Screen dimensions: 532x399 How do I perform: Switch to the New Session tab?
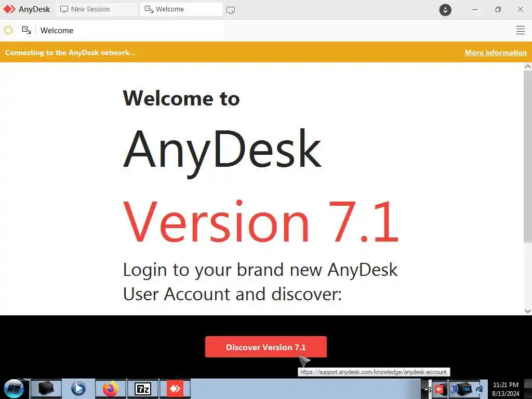pyautogui.click(x=97, y=9)
